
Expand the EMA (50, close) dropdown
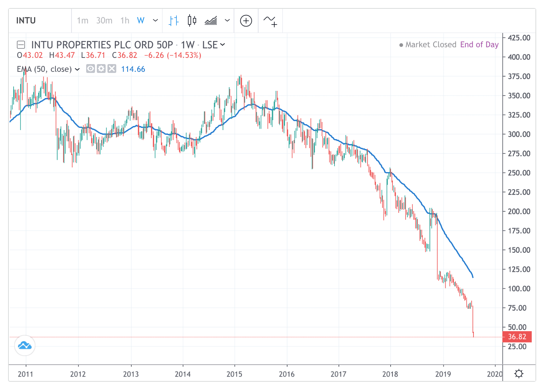point(77,69)
